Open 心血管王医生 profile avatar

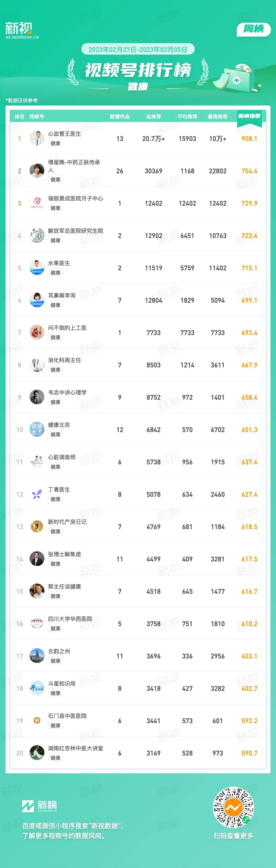point(37,138)
